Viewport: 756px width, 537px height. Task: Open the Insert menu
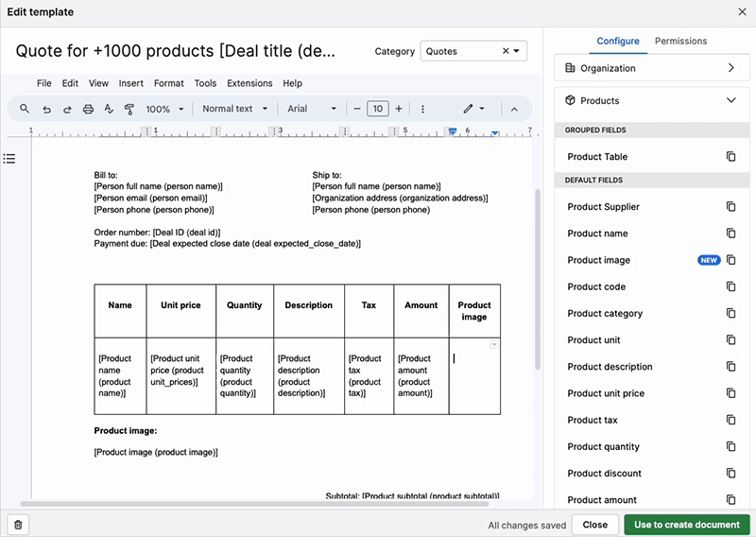click(x=131, y=83)
